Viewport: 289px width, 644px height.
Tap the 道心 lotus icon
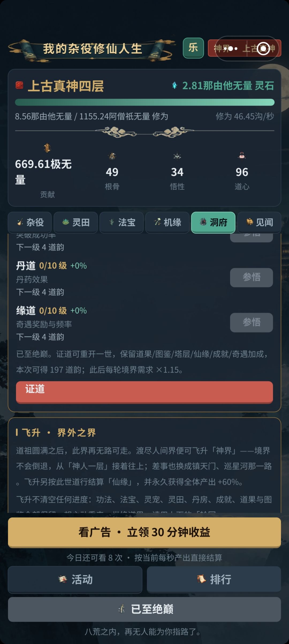point(242,156)
